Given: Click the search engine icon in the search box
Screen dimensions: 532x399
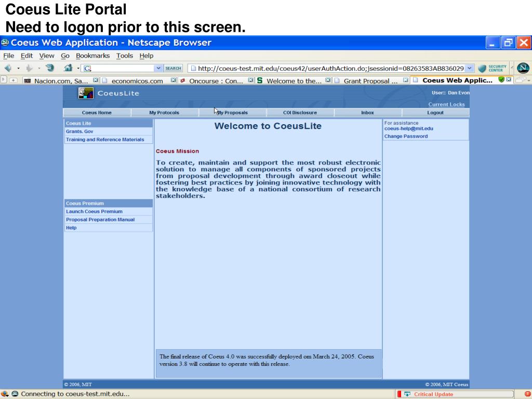Looking at the screenshot, I should [x=87, y=69].
